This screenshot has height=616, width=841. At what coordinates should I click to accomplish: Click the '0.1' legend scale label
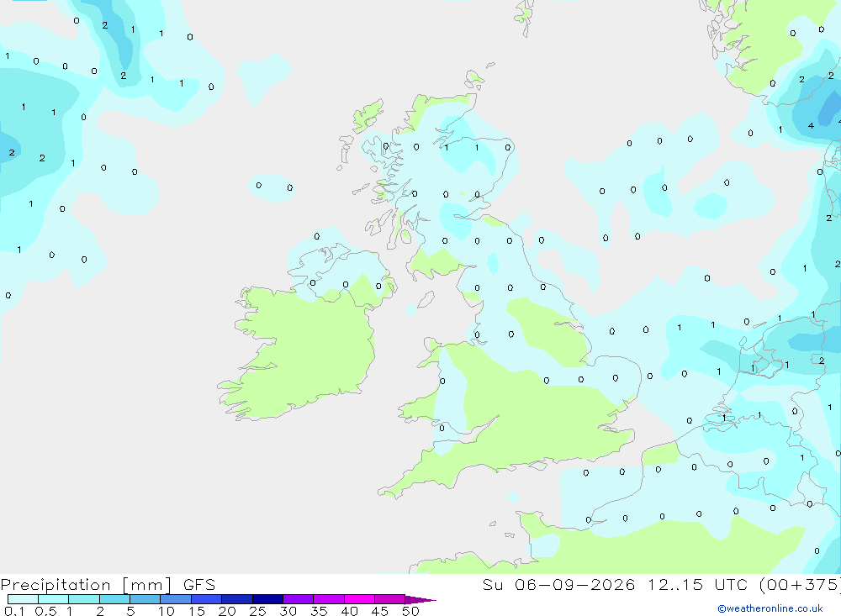click(14, 611)
